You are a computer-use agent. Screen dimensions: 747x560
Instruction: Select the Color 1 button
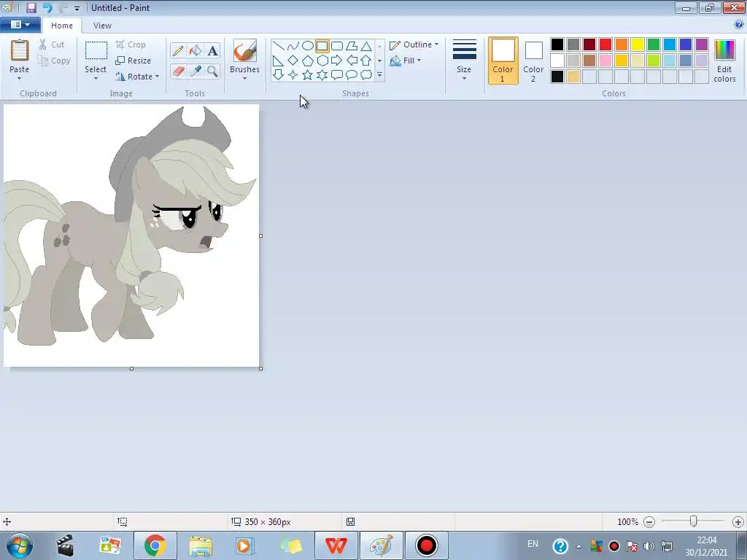click(503, 61)
